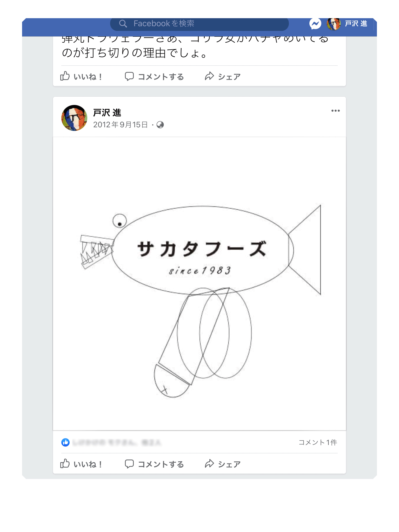Expand the コメント1件 comment count
This screenshot has height=532, width=399.
318,442
